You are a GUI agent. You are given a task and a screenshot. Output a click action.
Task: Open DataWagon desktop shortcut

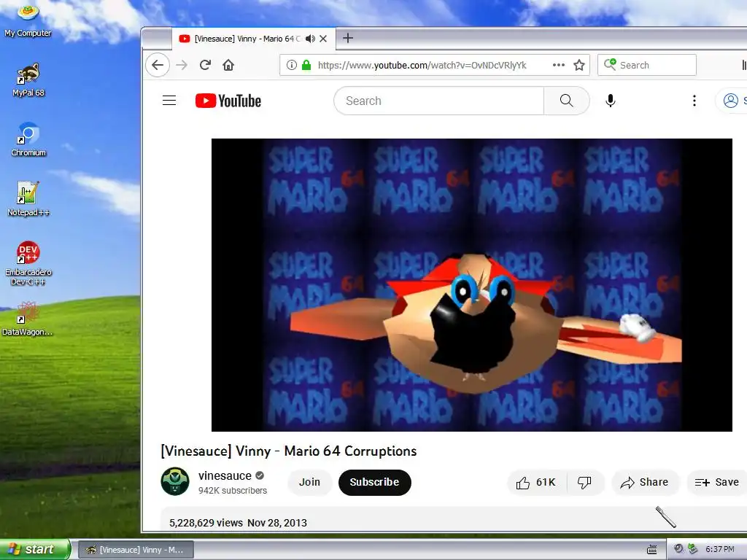click(x=27, y=319)
